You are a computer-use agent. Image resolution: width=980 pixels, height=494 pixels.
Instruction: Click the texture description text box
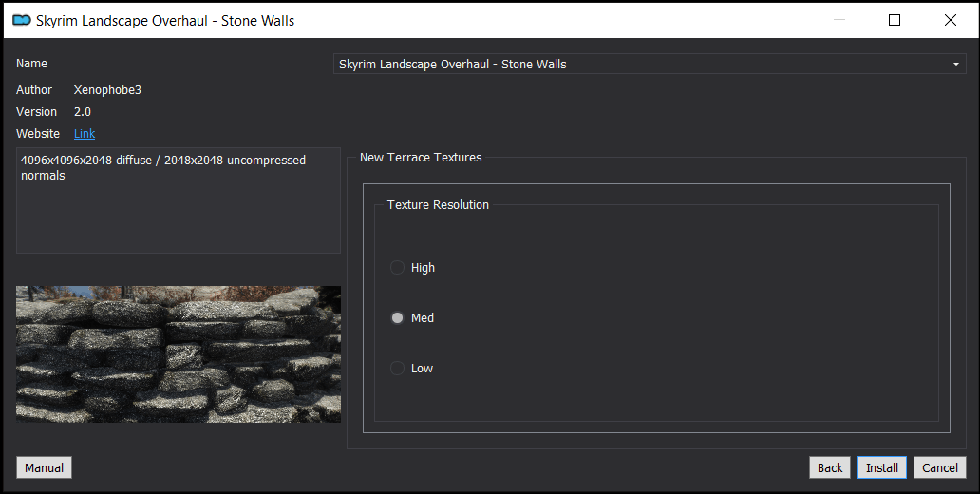(x=179, y=200)
